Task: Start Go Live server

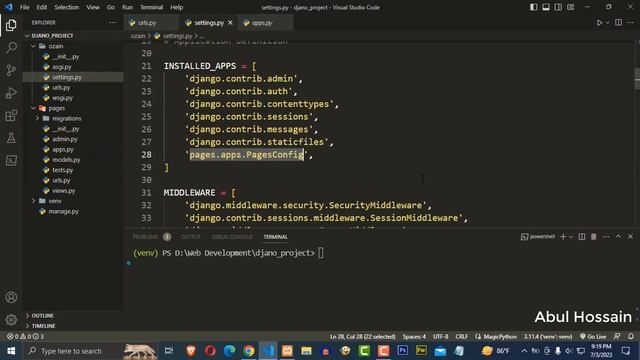Action: 593,336
